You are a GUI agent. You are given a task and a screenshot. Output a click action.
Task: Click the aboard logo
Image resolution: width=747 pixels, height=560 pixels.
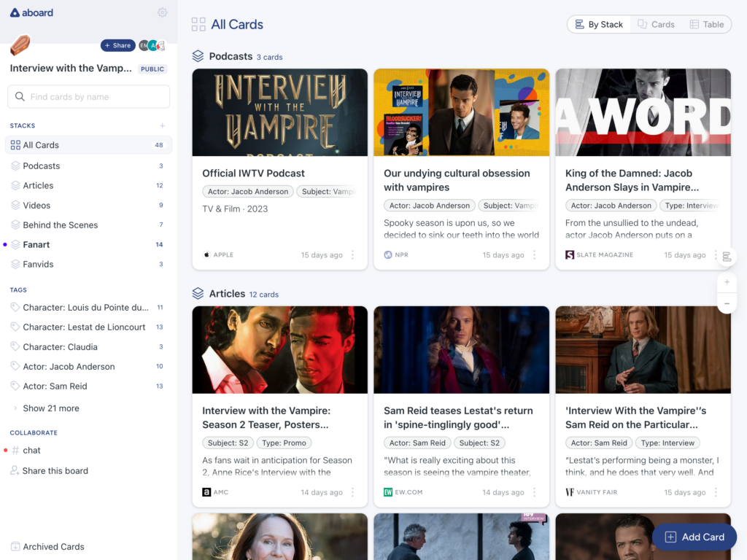point(31,13)
